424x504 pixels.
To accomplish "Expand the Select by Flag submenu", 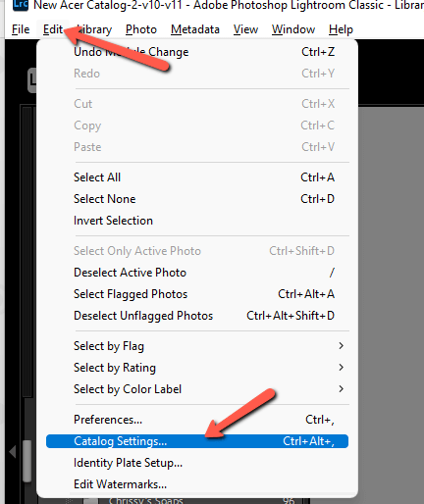I will click(197, 346).
